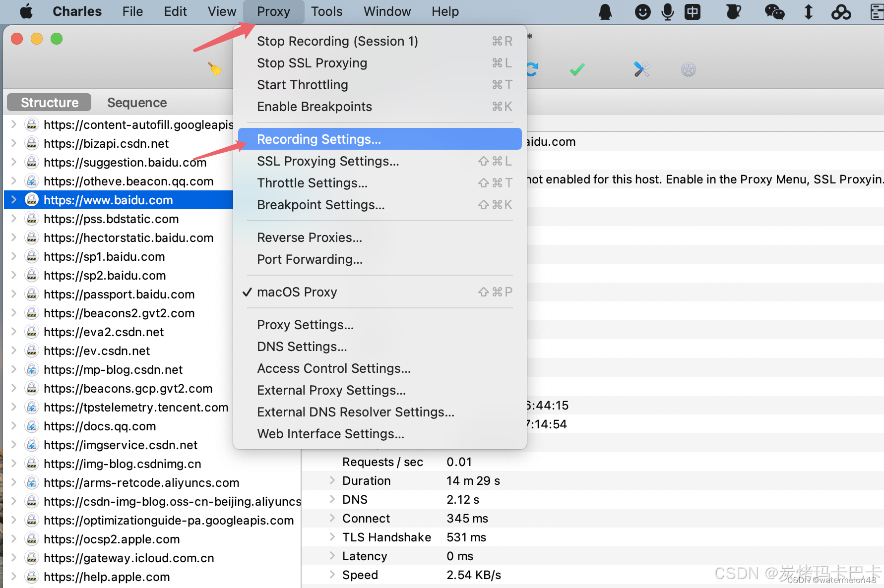Screen dimensions: 884x588
Task: Open the View menu in menu bar
Action: click(222, 11)
